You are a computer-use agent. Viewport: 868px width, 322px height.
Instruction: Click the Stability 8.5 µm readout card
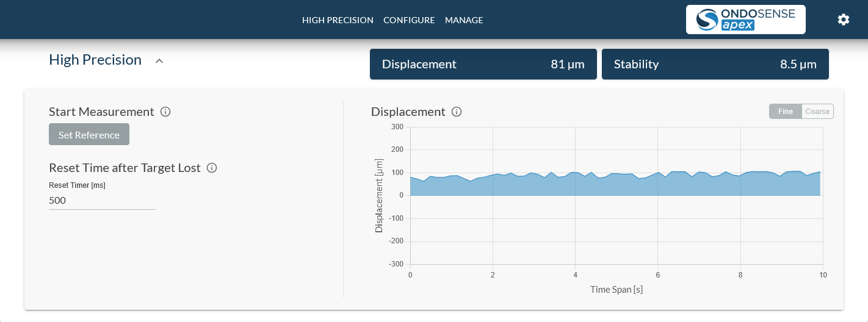click(715, 64)
